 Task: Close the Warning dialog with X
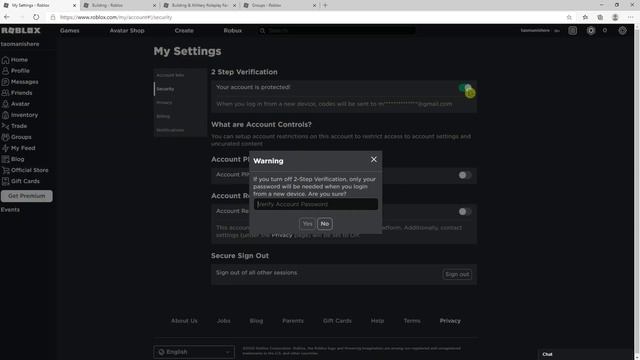tap(373, 160)
